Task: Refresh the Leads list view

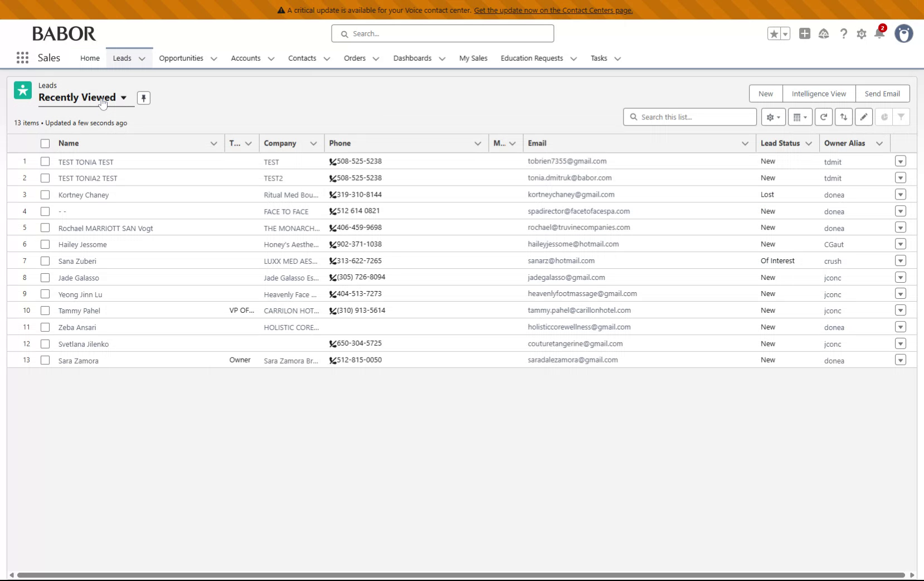Action: tap(824, 117)
